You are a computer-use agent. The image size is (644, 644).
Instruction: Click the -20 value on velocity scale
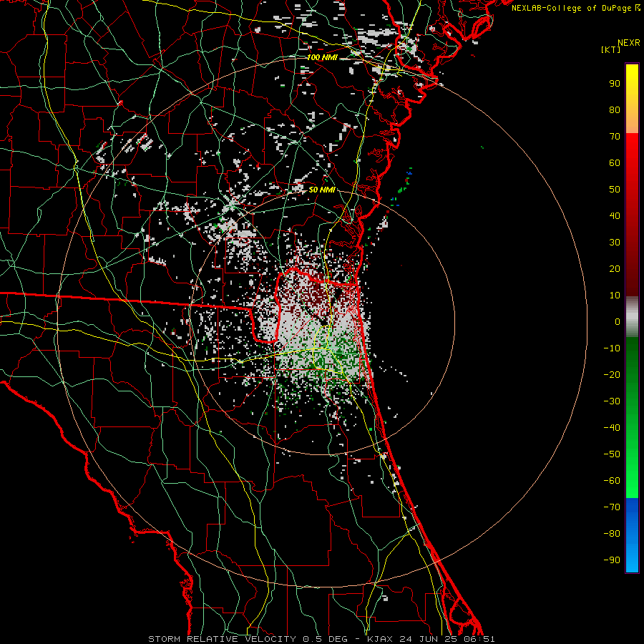point(612,375)
